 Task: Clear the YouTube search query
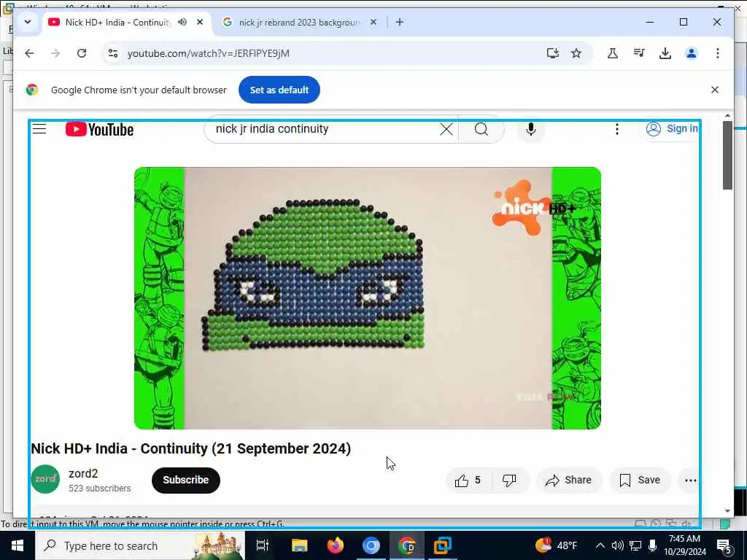pos(446,129)
